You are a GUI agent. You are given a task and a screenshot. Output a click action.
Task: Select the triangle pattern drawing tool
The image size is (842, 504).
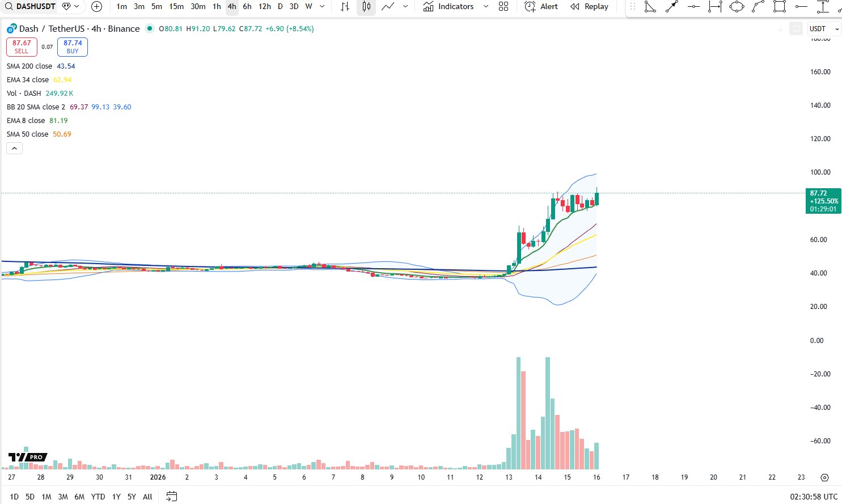(x=650, y=7)
